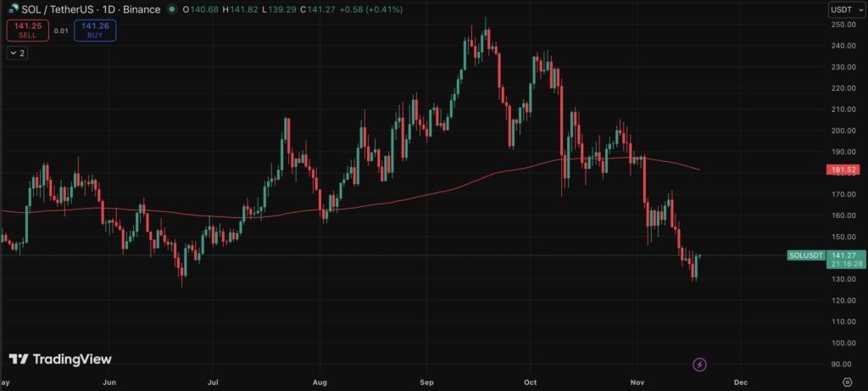The height and width of the screenshot is (391, 868).
Task: Click the purple lightning bolt event icon
Action: click(x=699, y=365)
